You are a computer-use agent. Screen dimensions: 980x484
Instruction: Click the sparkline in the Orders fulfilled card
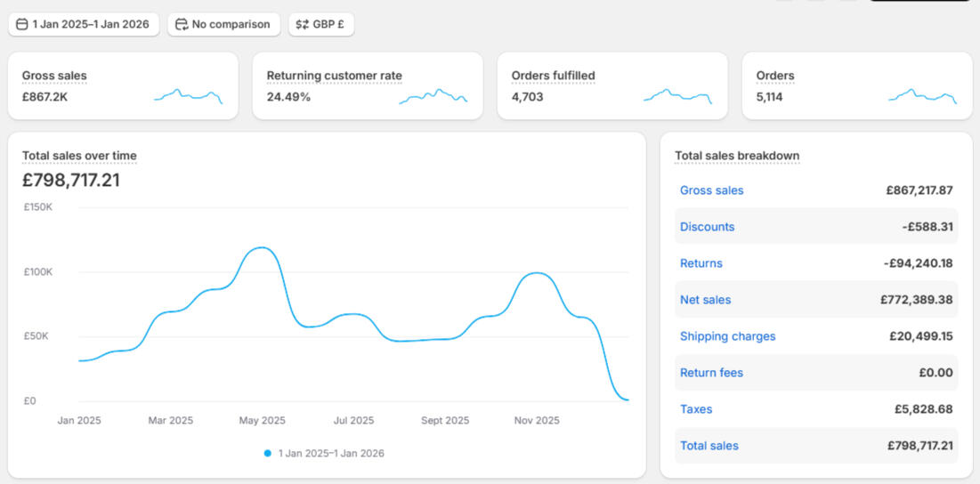677,96
